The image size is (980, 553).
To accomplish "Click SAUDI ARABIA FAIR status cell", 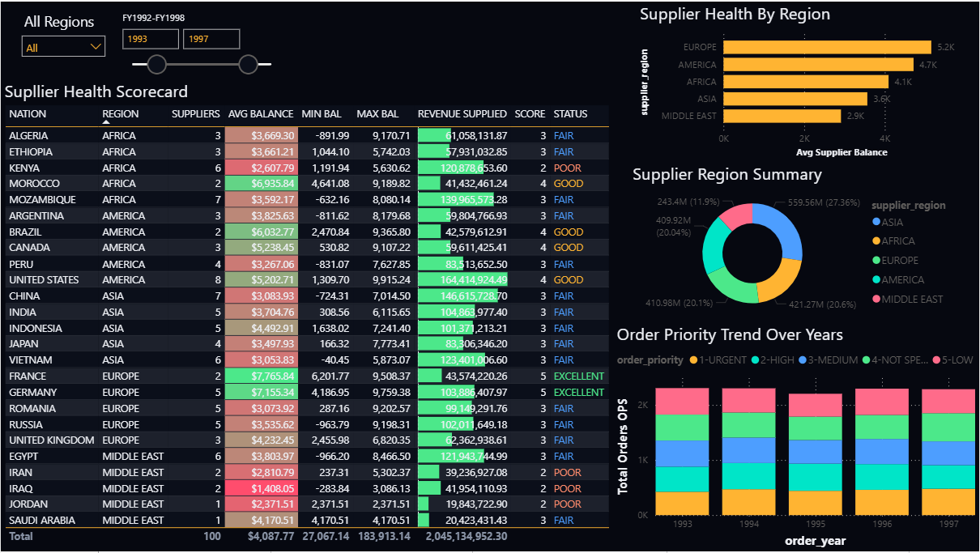I will point(564,521).
